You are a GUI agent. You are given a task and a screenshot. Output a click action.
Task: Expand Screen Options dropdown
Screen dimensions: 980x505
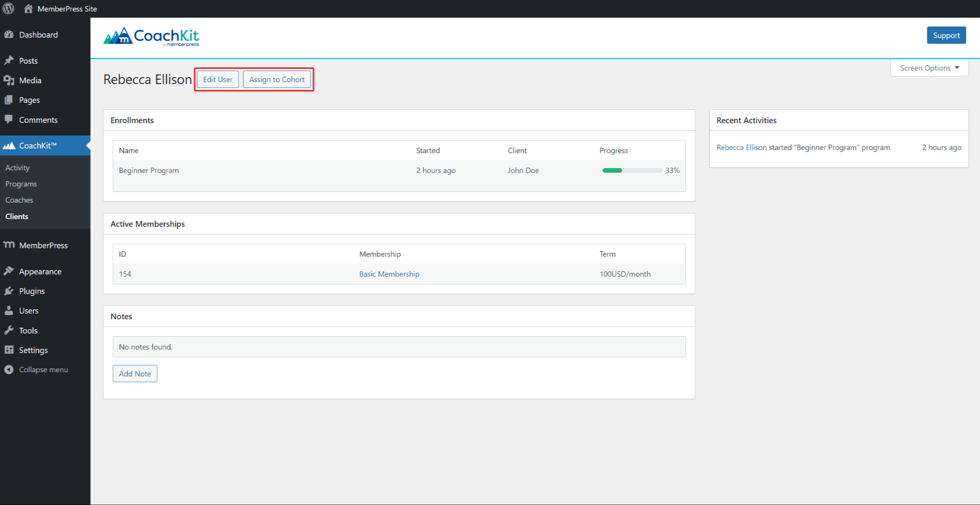(x=929, y=67)
